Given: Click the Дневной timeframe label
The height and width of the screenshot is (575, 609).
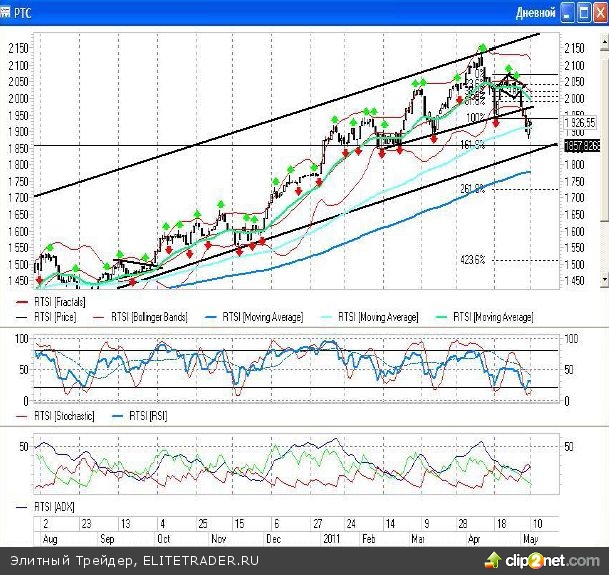Looking at the screenshot, I should (533, 13).
